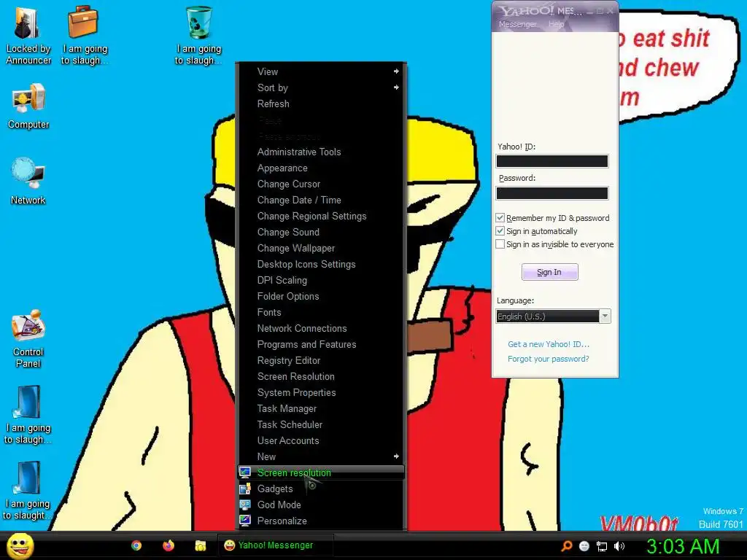Image resolution: width=747 pixels, height=560 pixels.
Task: Open Programs and Features entry
Action: [322, 344]
